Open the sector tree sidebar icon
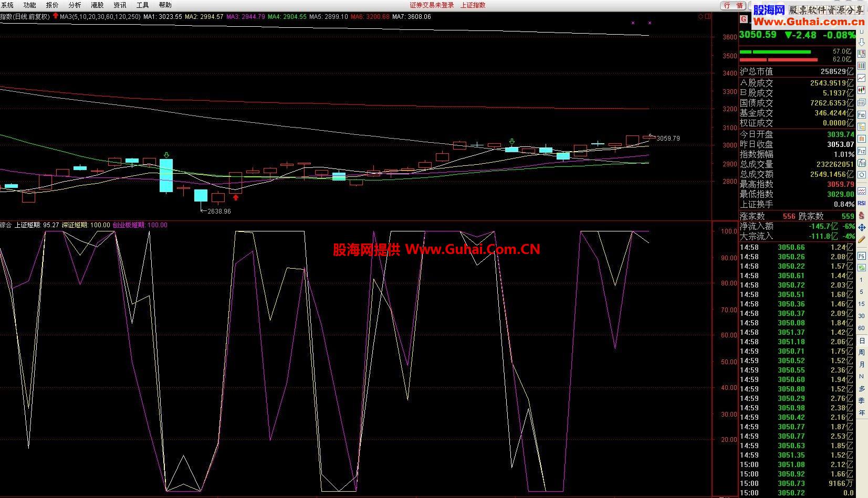 (x=862, y=126)
